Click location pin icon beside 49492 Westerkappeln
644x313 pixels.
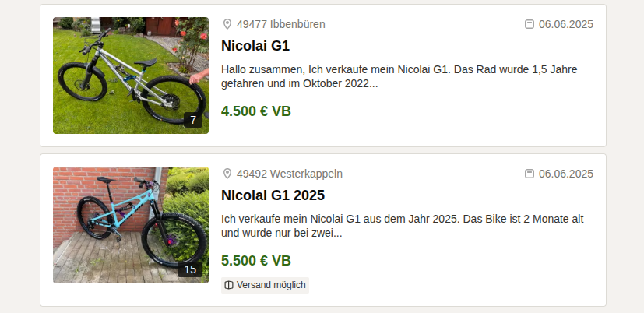pyautogui.click(x=227, y=174)
